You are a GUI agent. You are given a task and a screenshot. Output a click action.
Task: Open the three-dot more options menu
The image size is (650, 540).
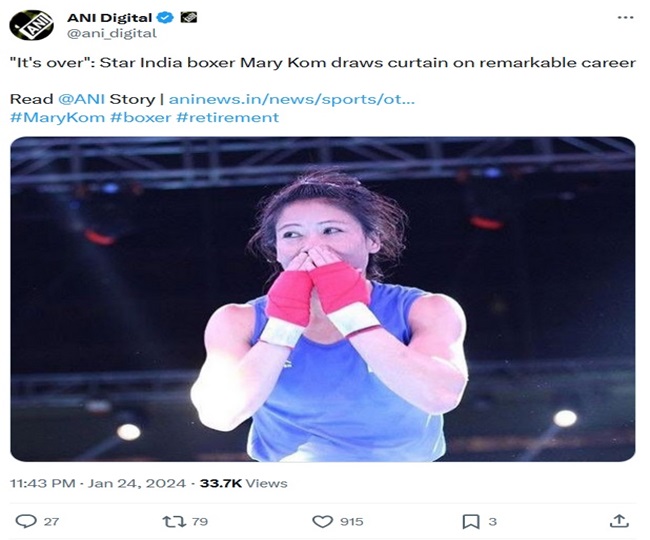click(625, 17)
